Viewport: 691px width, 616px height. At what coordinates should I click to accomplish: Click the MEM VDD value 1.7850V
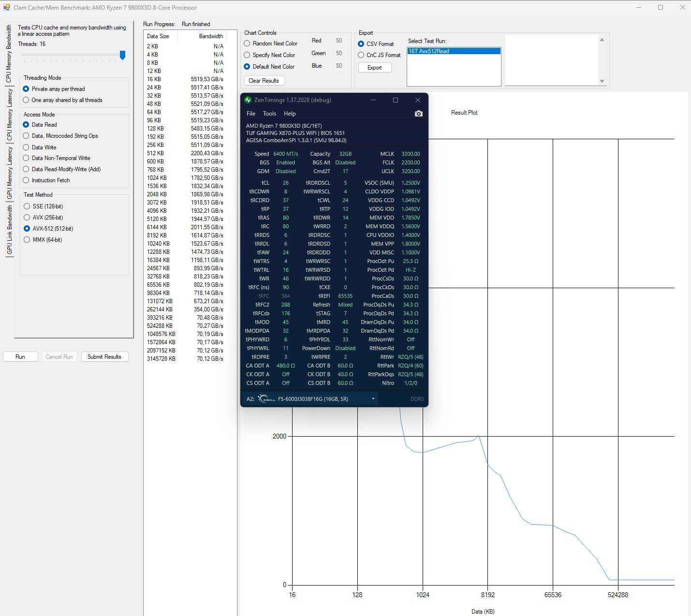click(411, 218)
